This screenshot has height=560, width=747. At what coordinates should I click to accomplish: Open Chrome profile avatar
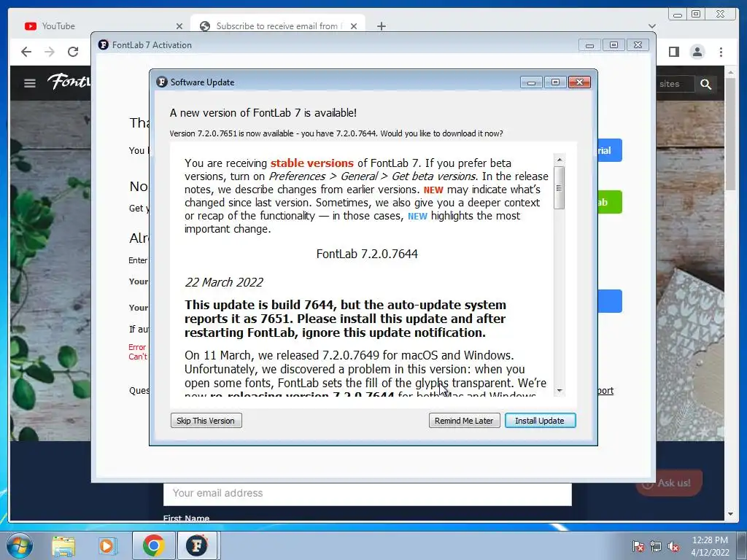697,52
